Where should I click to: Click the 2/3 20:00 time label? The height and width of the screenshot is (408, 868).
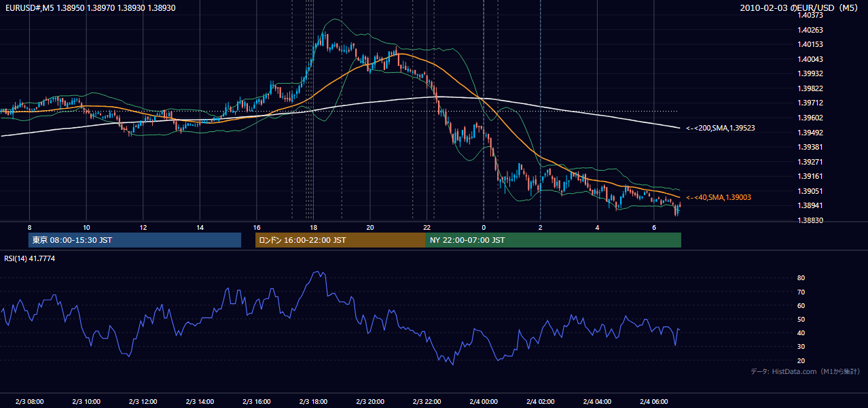(370, 401)
